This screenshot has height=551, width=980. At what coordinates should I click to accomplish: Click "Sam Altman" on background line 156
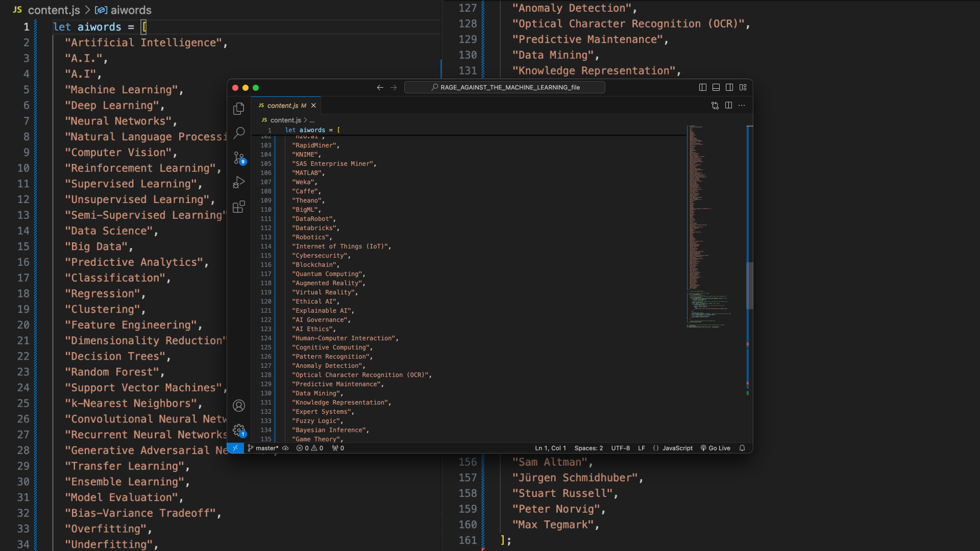tap(550, 462)
